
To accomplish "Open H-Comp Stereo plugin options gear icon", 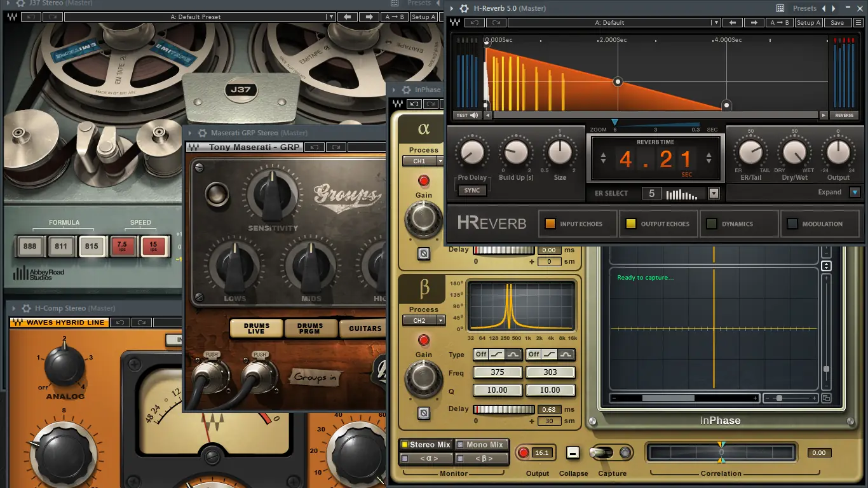I will click(x=25, y=308).
